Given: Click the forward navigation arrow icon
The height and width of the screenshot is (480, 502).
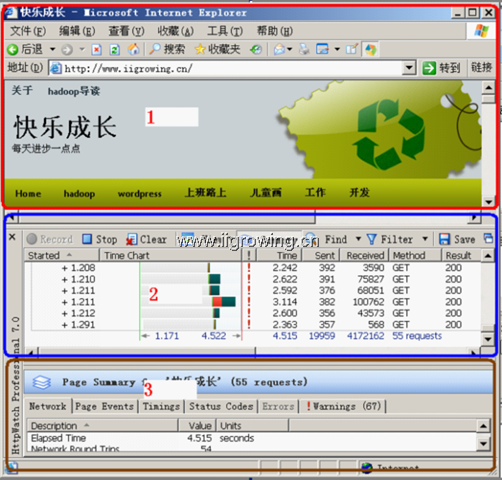Looking at the screenshot, I should 67,50.
